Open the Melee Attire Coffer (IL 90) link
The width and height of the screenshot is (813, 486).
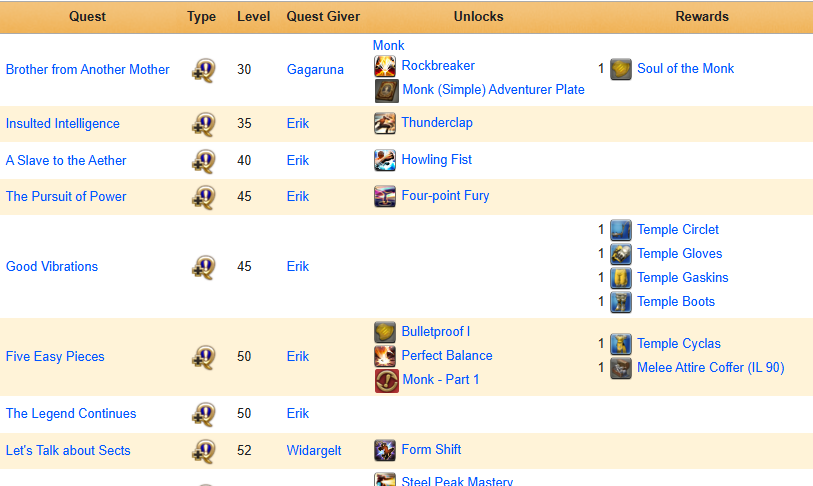click(x=710, y=368)
